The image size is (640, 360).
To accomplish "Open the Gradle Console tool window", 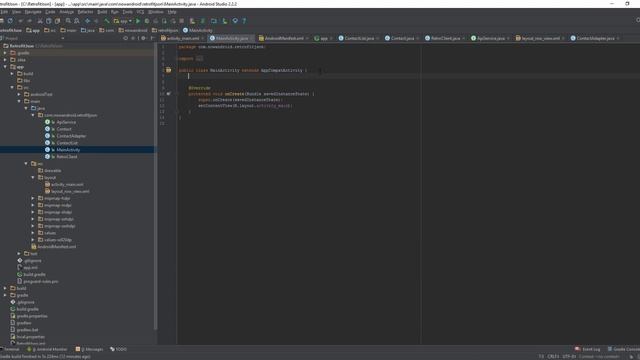I will 623,349.
